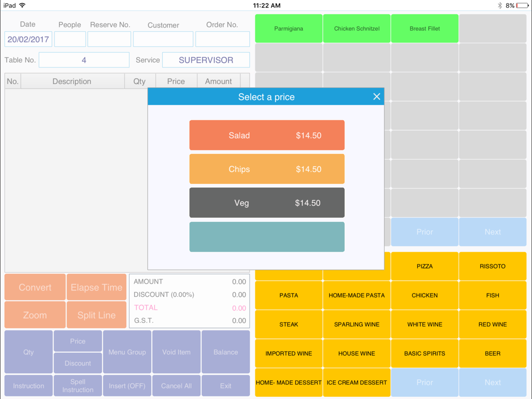The height and width of the screenshot is (399, 532).
Task: Open the Service field showing SUPERVISOR
Action: pyautogui.click(x=206, y=60)
